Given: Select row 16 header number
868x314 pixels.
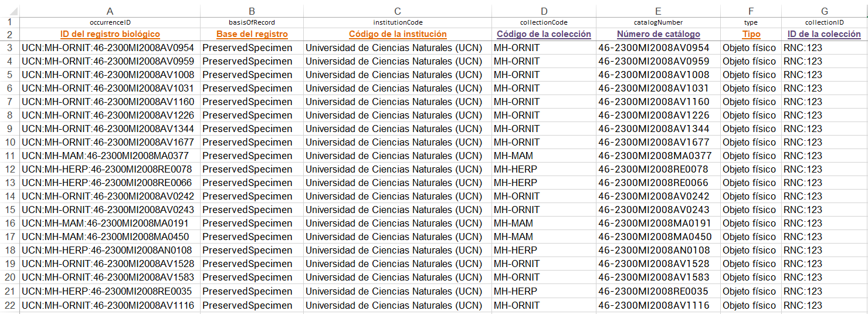Looking at the screenshot, I should pyautogui.click(x=10, y=223).
